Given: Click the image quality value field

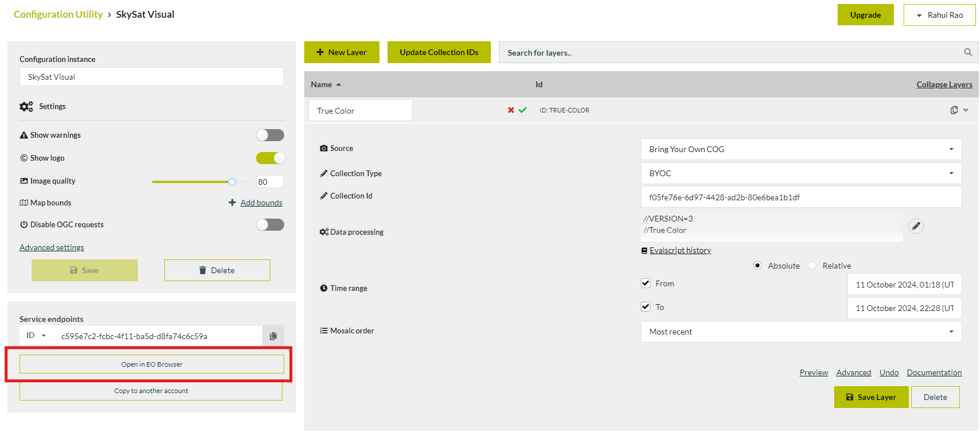Looking at the screenshot, I should [270, 182].
